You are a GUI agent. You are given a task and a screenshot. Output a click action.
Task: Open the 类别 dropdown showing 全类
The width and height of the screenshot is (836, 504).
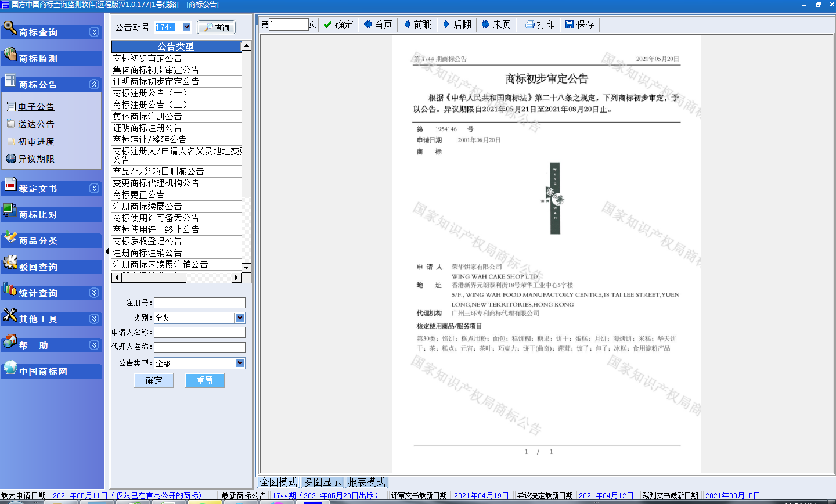pyautogui.click(x=240, y=318)
